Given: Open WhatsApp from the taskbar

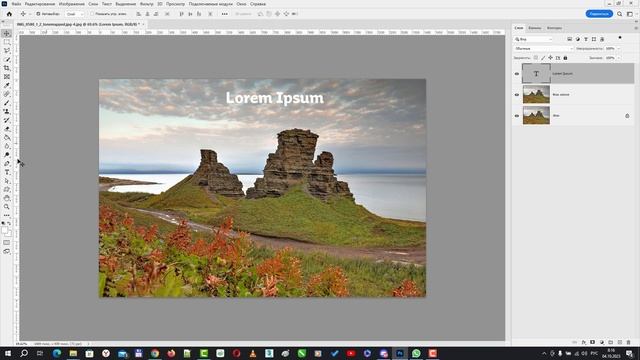Looking at the screenshot, I should [x=416, y=353].
